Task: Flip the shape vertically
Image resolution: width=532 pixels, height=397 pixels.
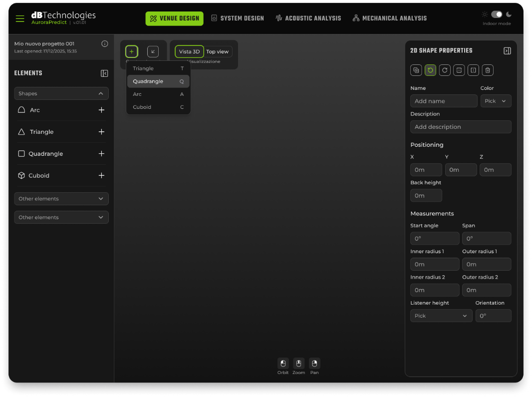Action: 459,70
